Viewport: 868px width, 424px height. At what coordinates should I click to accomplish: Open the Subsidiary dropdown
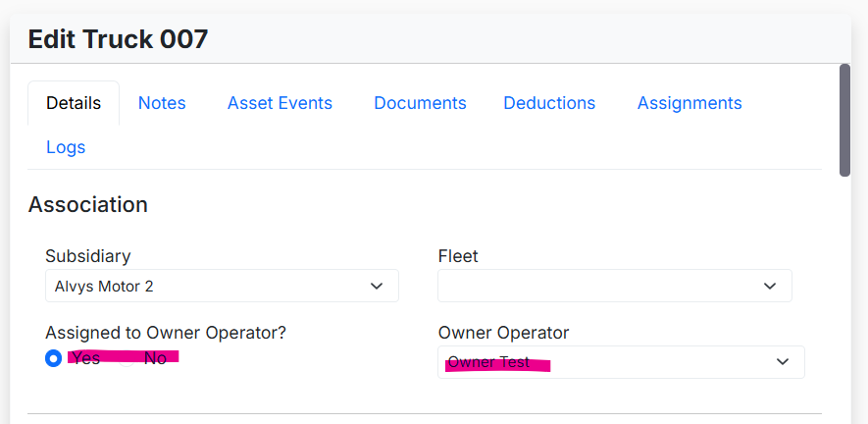tap(222, 286)
